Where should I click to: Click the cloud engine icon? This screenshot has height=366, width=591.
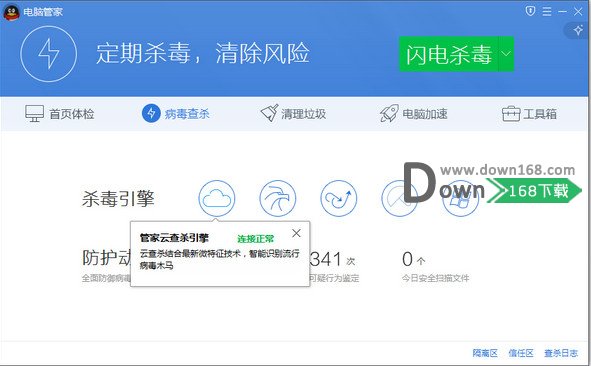pyautogui.click(x=217, y=198)
